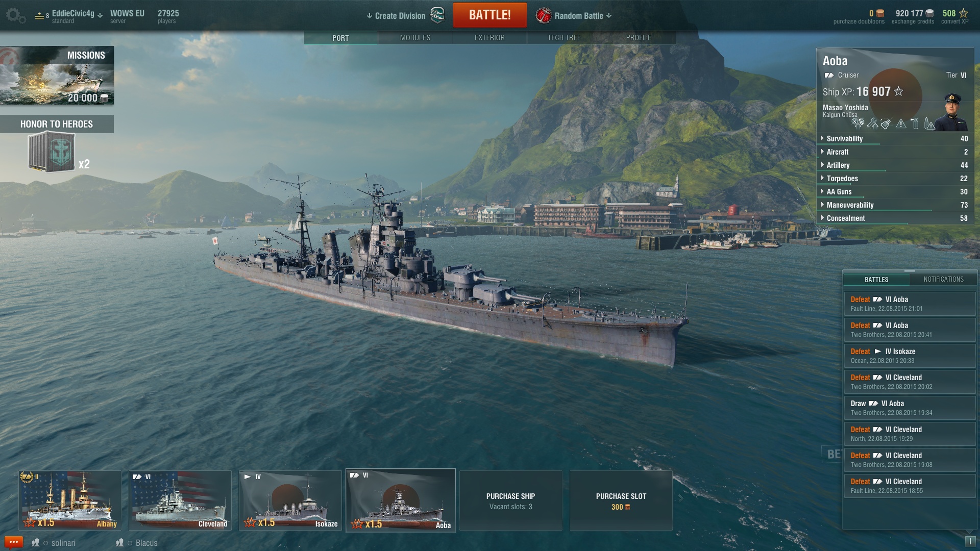Click the exchange credits coin icon

(930, 14)
